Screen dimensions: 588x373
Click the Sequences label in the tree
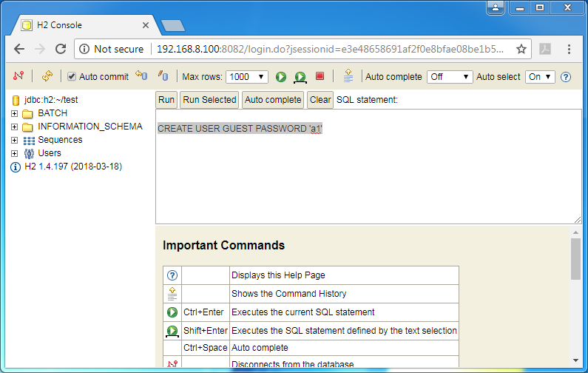[x=60, y=140]
